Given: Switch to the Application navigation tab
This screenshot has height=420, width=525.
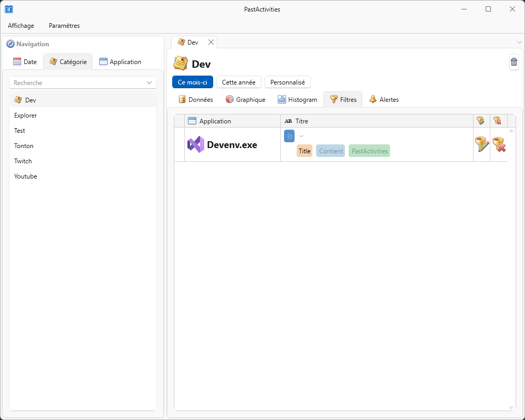Looking at the screenshot, I should [x=120, y=61].
